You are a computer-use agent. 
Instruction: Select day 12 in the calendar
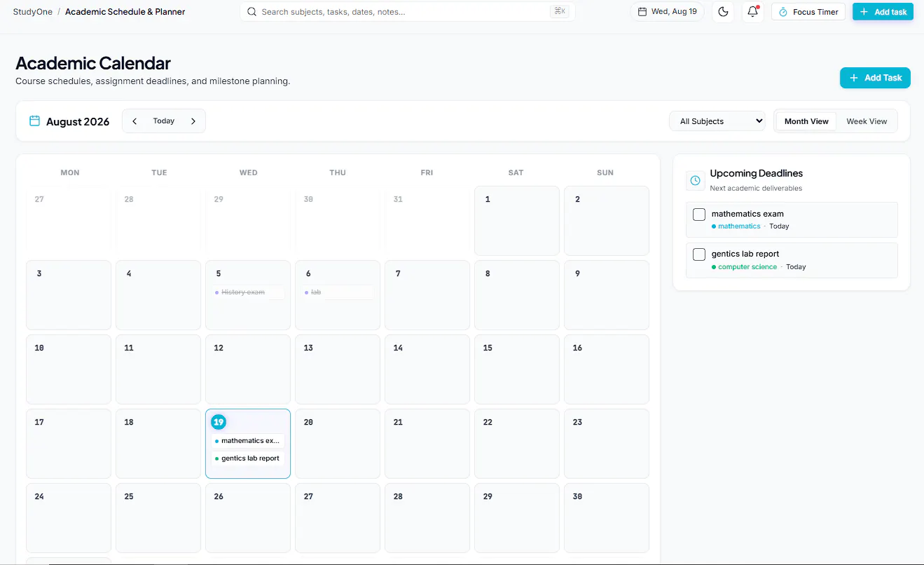point(248,369)
